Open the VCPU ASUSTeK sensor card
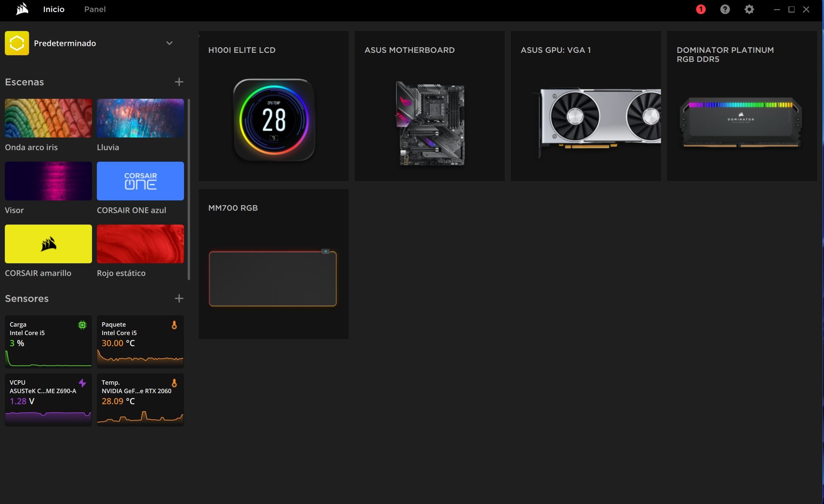Viewport: 824px width, 504px height. (x=48, y=400)
